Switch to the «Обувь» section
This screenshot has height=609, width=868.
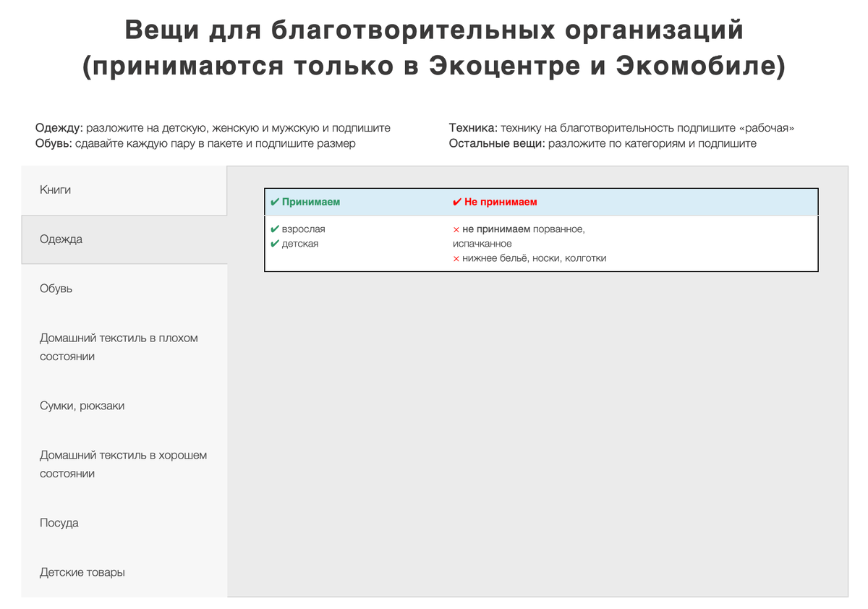click(x=56, y=288)
